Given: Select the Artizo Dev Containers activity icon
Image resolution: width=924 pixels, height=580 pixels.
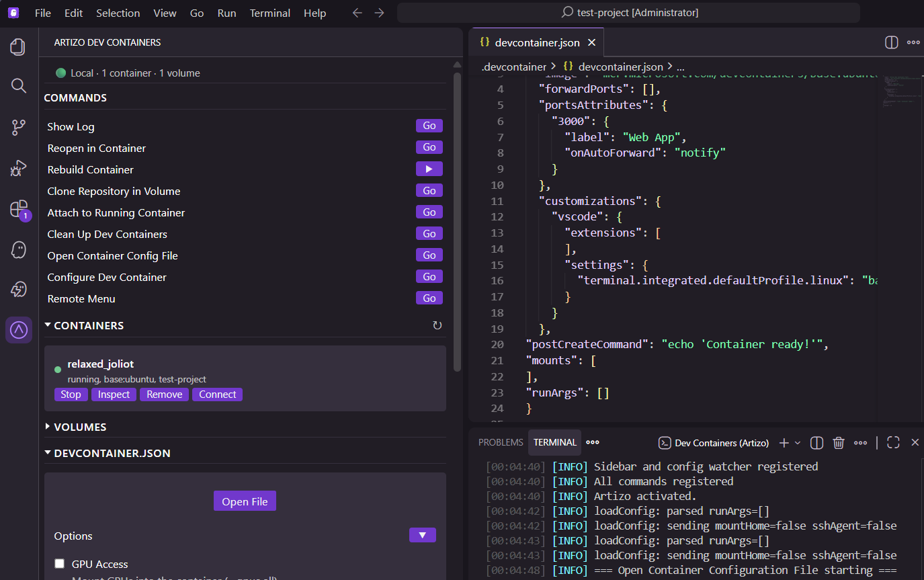Looking at the screenshot, I should click(x=19, y=330).
